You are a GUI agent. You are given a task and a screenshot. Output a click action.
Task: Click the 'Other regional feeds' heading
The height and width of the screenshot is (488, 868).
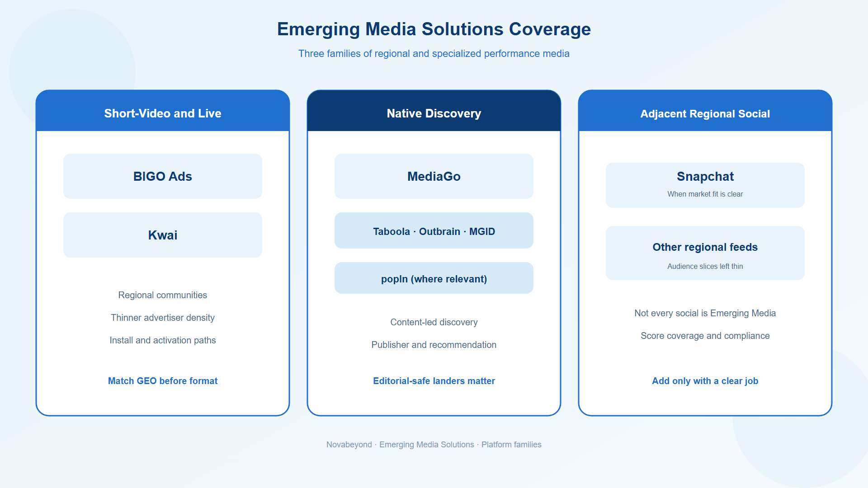point(705,247)
